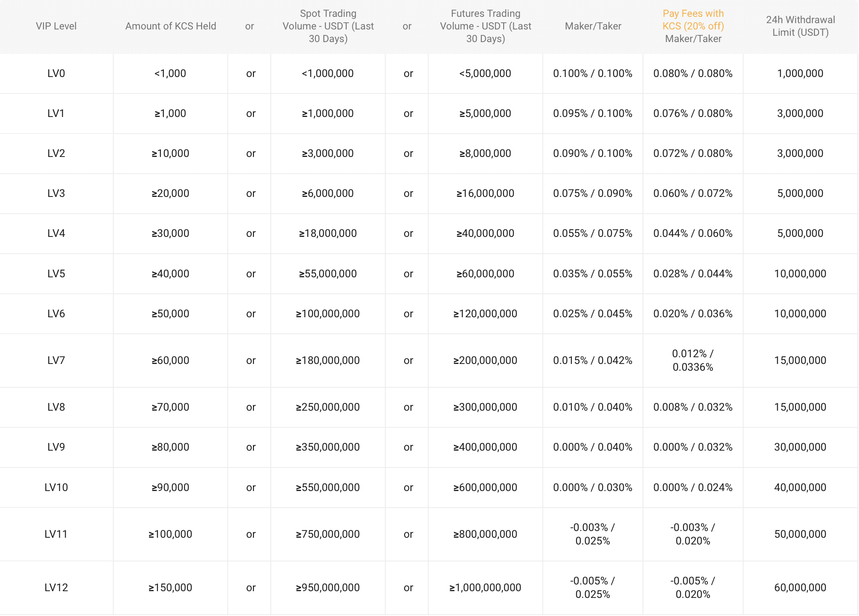Click the 60,000,000 withdrawal limit cell
Image resolution: width=859 pixels, height=616 pixels.
tap(800, 588)
